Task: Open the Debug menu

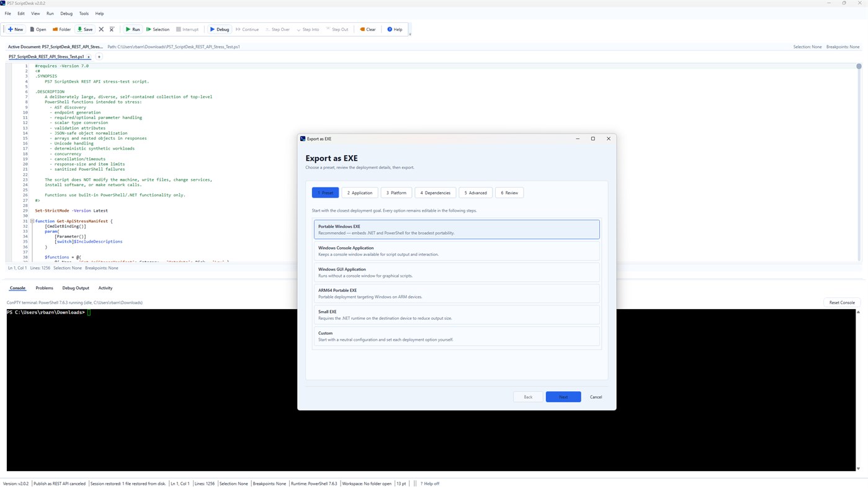Action: tap(66, 14)
